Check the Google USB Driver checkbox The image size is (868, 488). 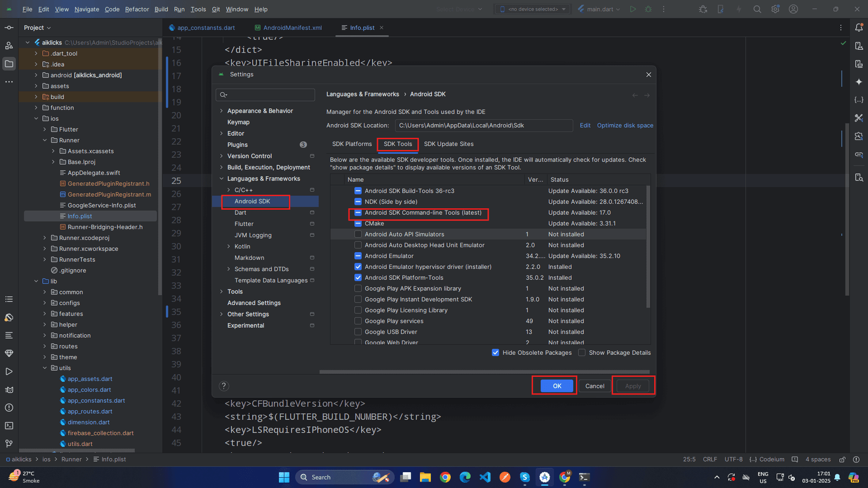tap(358, 332)
